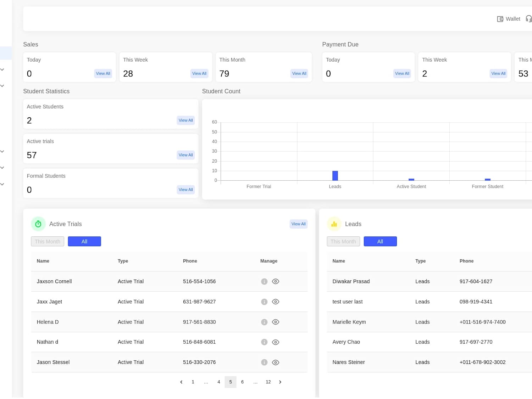
Task: Select the All filter in Leads panel
Action: [x=380, y=242]
